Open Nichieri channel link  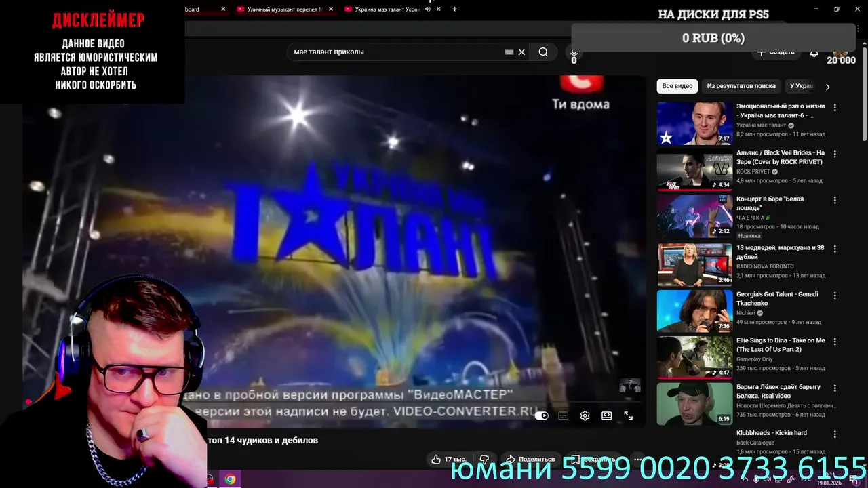[x=746, y=313]
